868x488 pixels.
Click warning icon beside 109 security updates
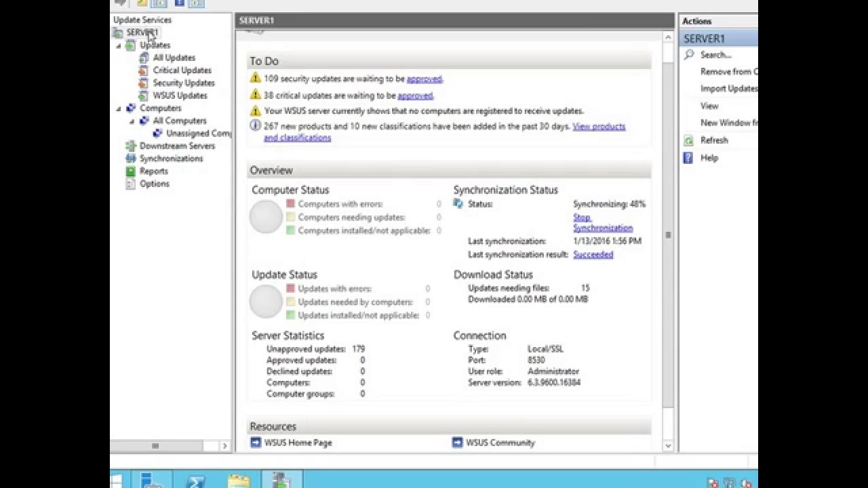click(255, 78)
